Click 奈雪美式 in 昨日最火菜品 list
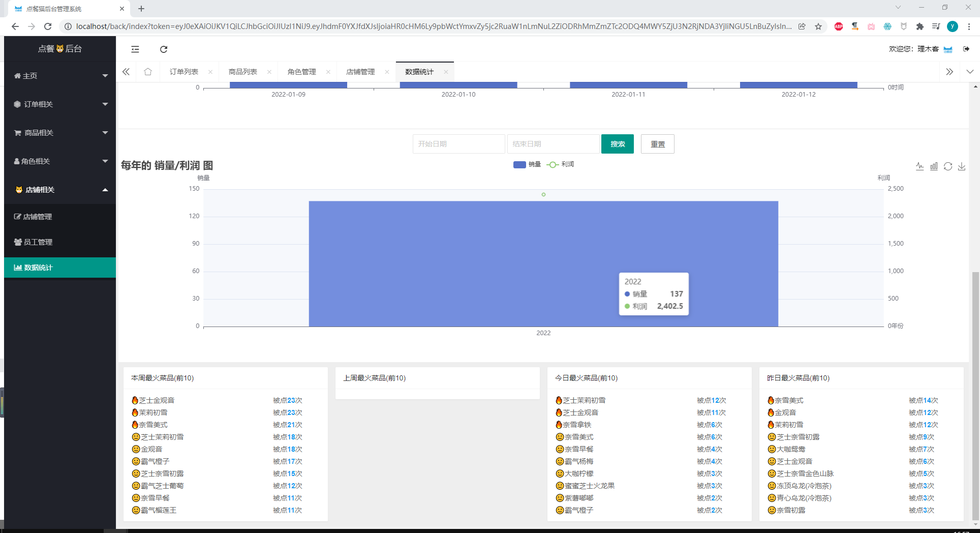This screenshot has height=533, width=980. click(x=789, y=400)
